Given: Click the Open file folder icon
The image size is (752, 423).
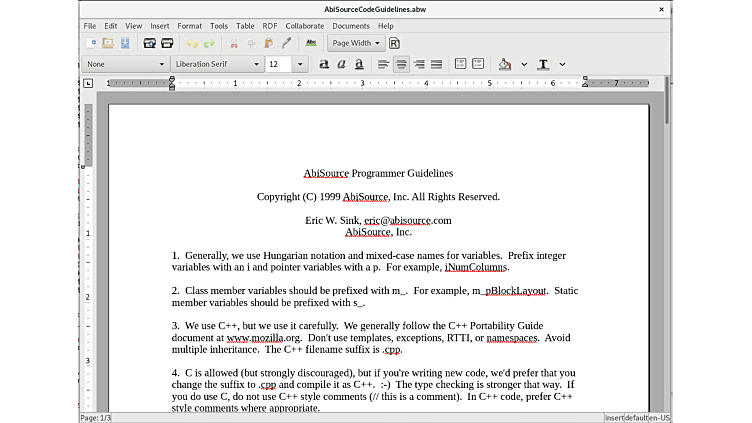Looking at the screenshot, I should coord(108,43).
